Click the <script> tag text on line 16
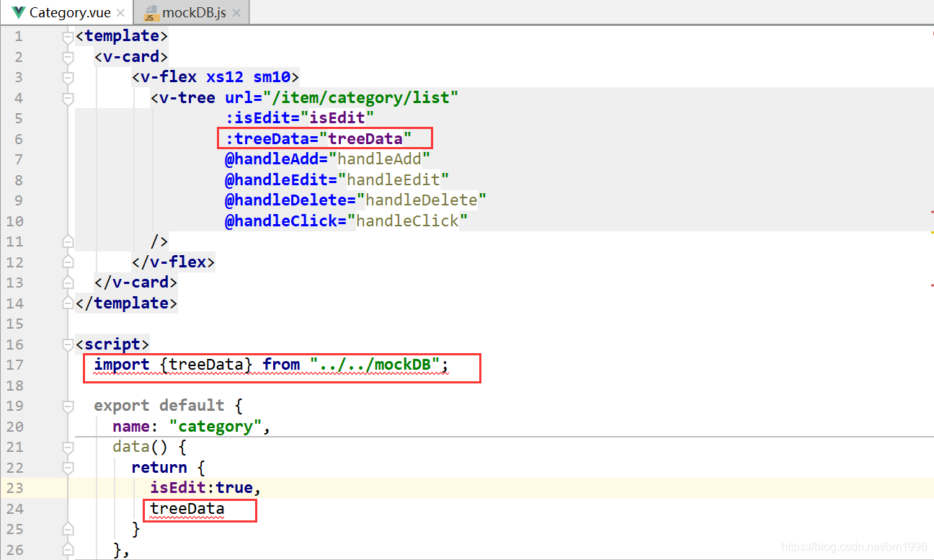The width and height of the screenshot is (934, 560). pos(112,344)
